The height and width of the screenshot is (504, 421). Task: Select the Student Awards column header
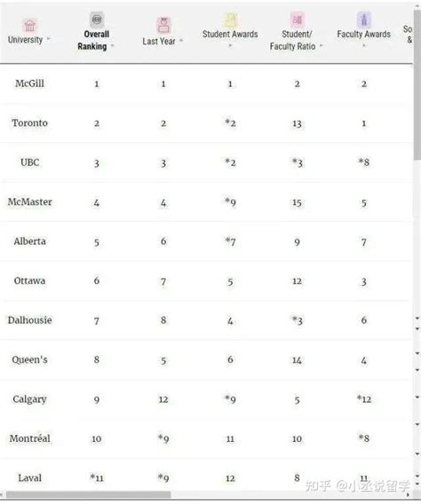pyautogui.click(x=230, y=34)
